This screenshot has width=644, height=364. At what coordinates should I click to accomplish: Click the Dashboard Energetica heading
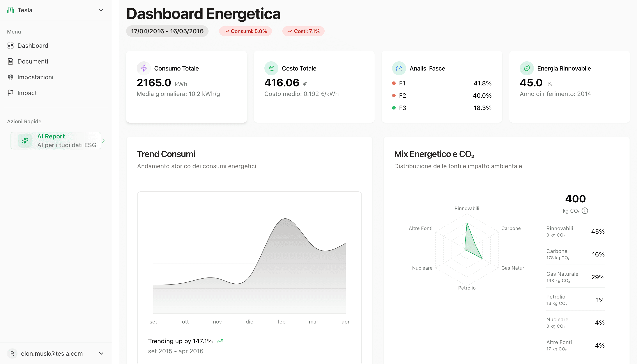pos(203,14)
